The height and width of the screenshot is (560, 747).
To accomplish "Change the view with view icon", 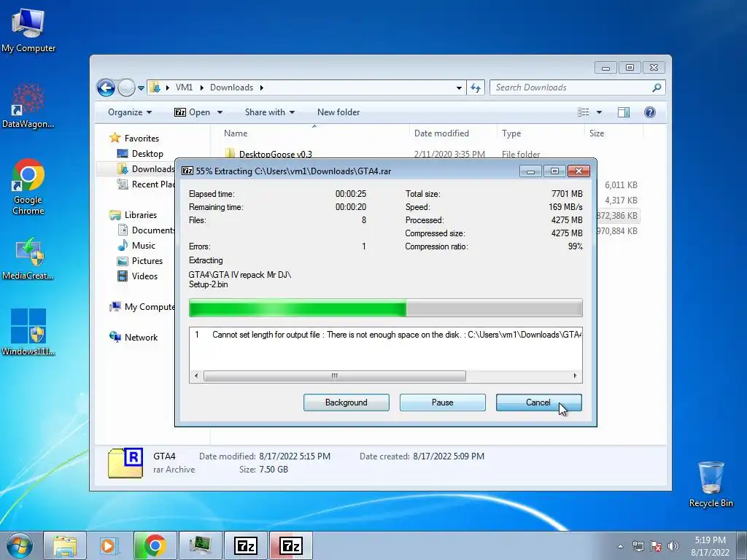I will [583, 112].
